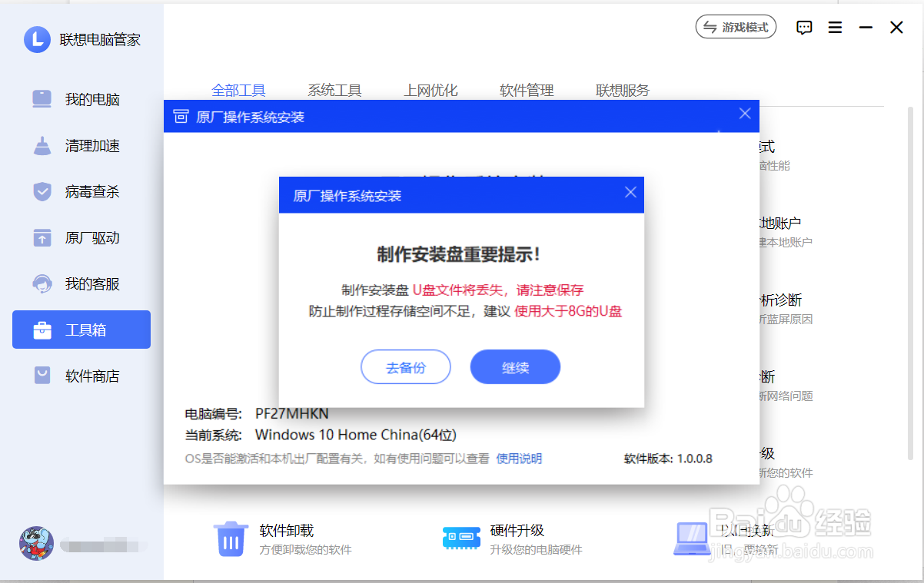Viewport: 924px width, 583px height.
Task: Click the Lenovo PC Manager logo icon
Action: (37, 39)
